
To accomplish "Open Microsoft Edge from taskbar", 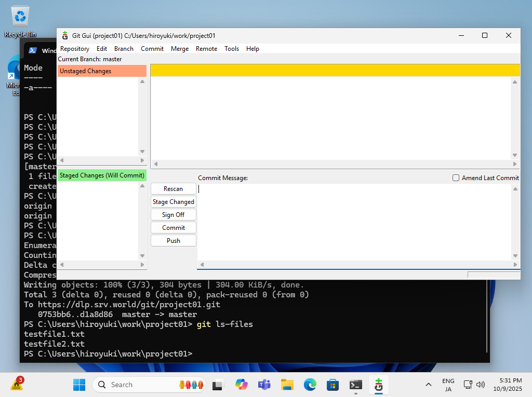I will pos(310,385).
